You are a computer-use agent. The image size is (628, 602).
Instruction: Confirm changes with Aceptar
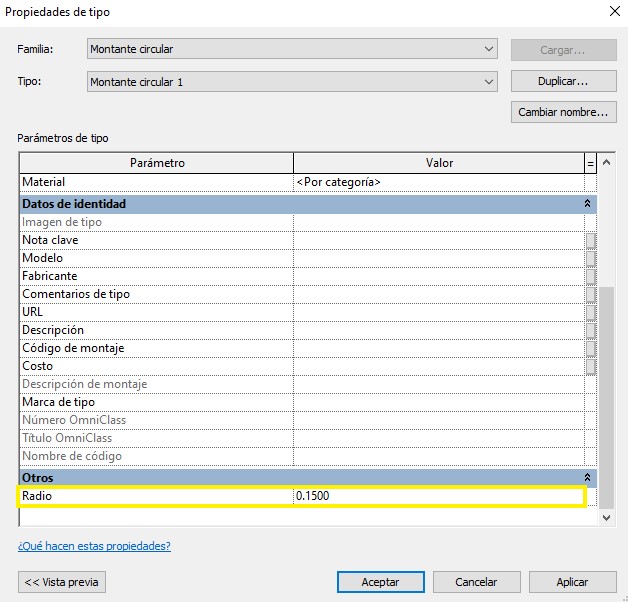click(x=380, y=581)
